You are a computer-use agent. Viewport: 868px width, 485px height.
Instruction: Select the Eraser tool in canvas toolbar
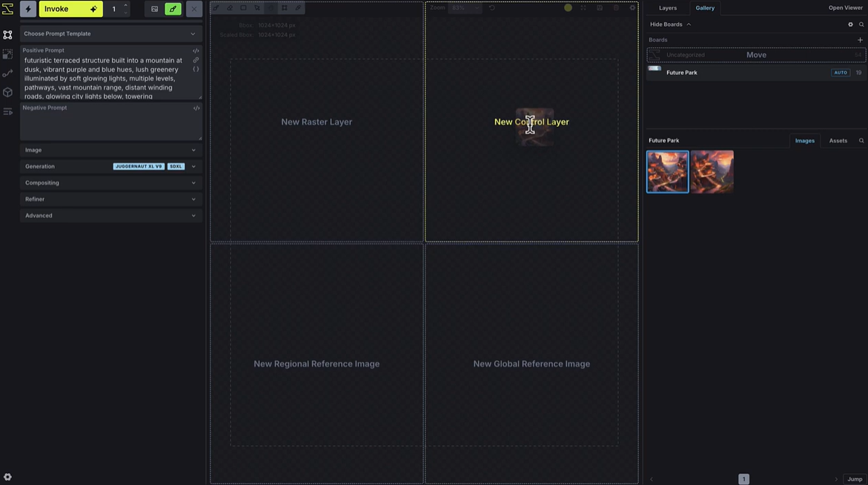pos(230,7)
